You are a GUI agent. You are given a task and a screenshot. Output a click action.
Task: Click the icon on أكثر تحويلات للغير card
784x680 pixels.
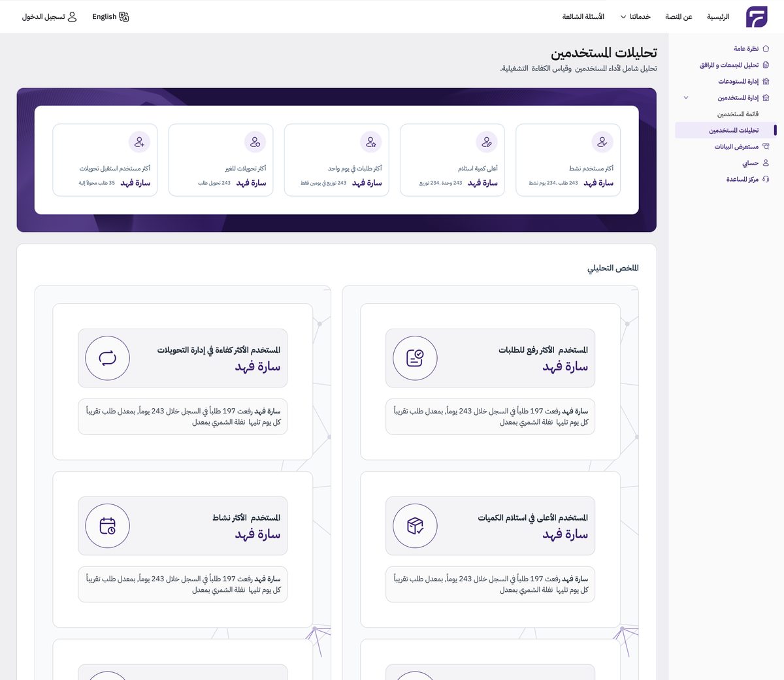pos(255,142)
